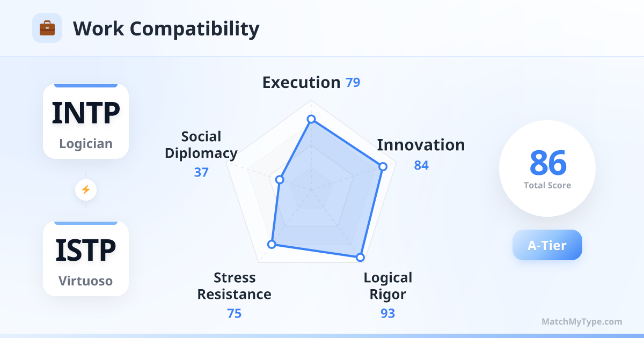Click the Social Diplomacy score 37
Screen dimensions: 644x338
(201, 173)
